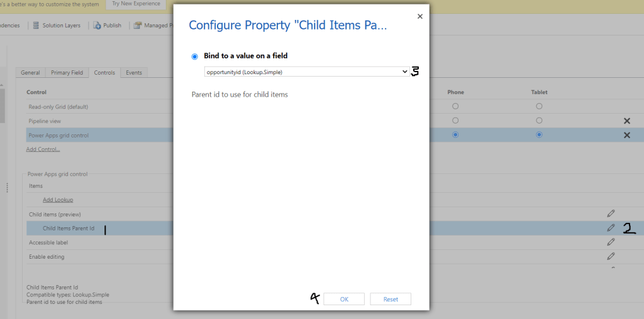Open the opportunityid (Lookup.Simple) dropdown
This screenshot has height=319, width=644.
pyautogui.click(x=307, y=72)
